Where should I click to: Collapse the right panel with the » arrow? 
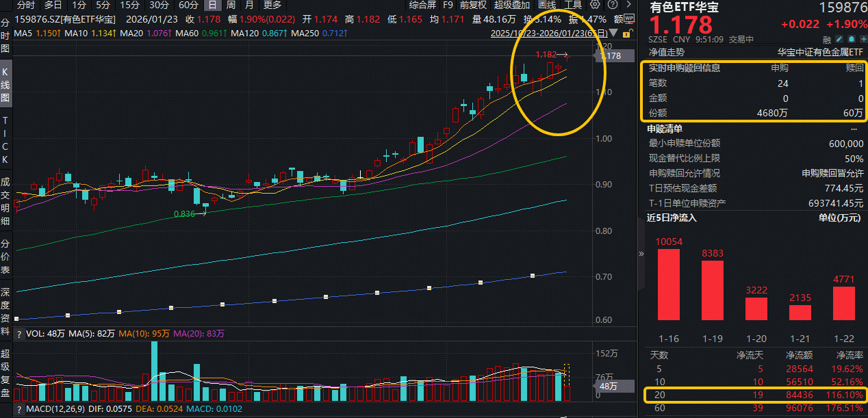coord(640,253)
